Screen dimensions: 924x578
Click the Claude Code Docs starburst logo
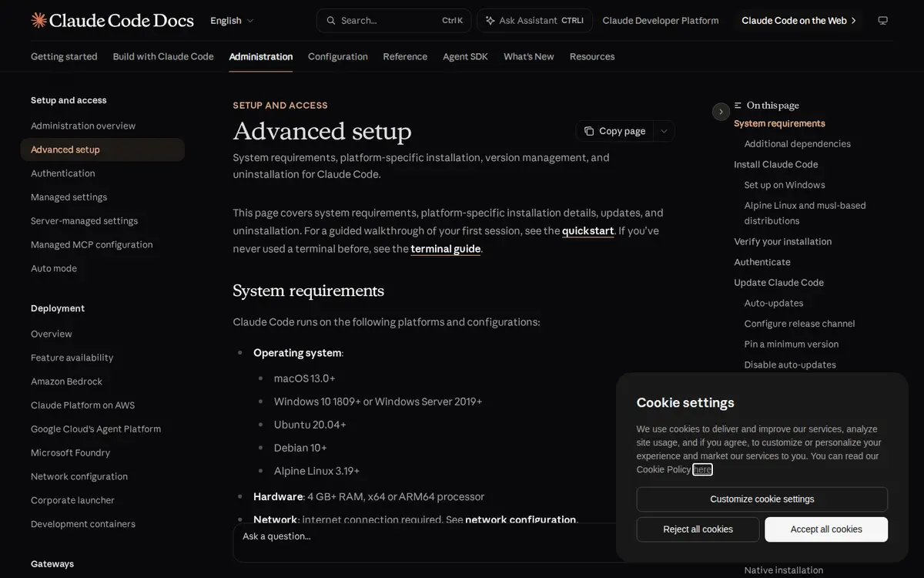38,20
